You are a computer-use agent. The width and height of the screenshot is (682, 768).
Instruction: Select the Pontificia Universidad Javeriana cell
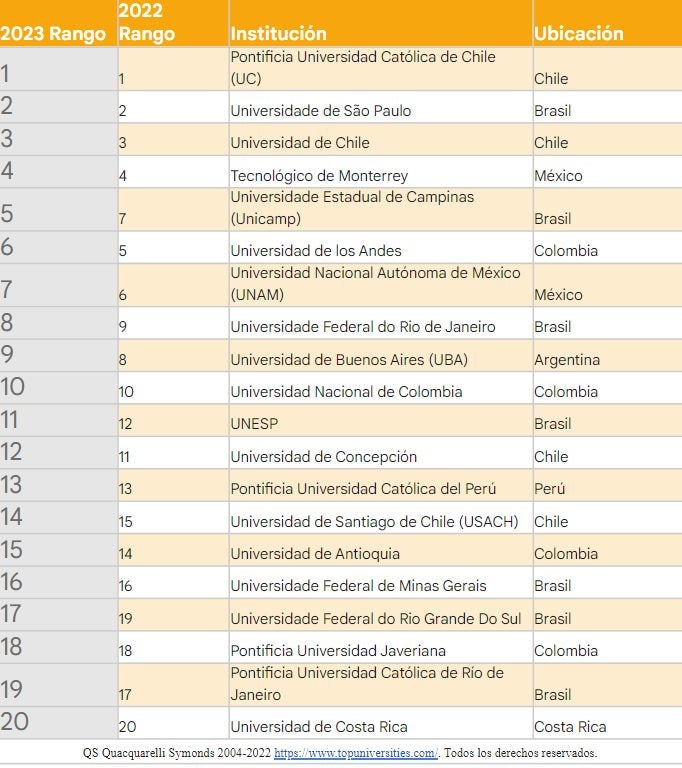coord(338,651)
